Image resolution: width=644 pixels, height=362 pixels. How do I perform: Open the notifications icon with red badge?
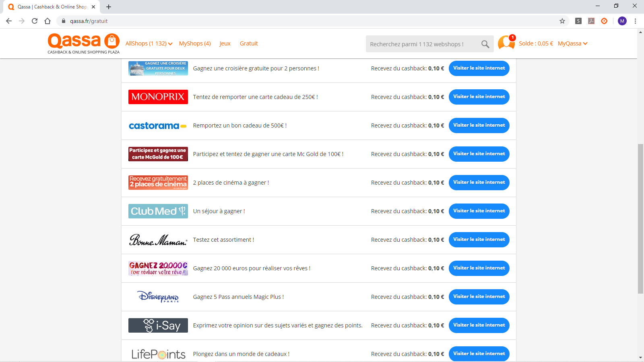tap(507, 42)
